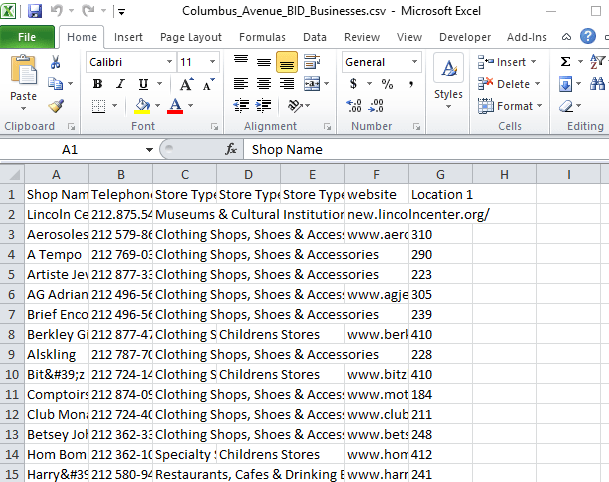Open Customize Quick Access Toolbar arrow
The image size is (609, 482).
122,12
